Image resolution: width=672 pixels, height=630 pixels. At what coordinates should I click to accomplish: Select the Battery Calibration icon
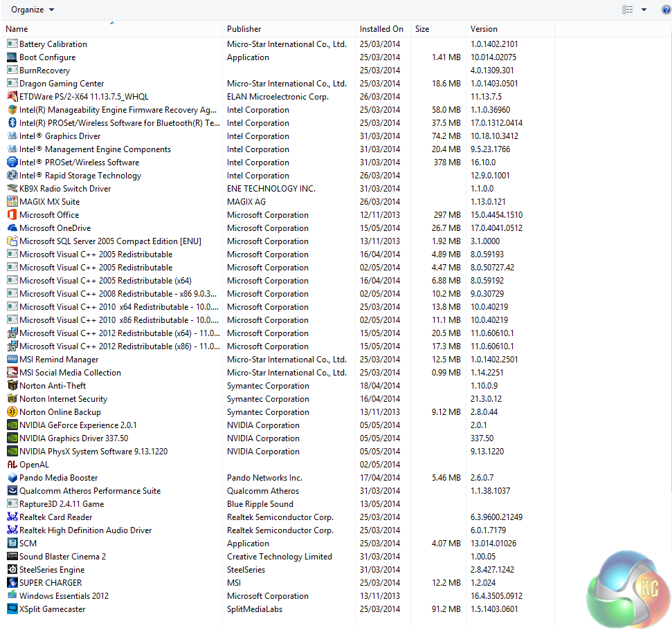tap(12, 44)
